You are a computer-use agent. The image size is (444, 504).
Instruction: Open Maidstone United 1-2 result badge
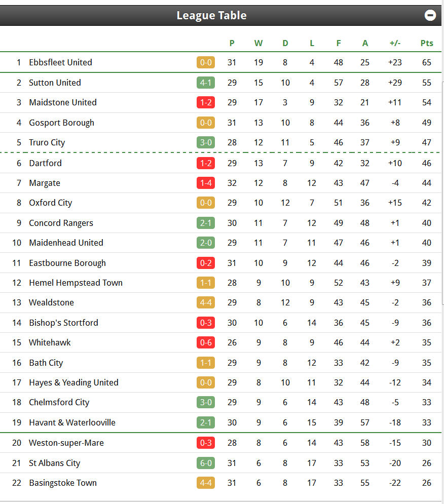coord(206,102)
